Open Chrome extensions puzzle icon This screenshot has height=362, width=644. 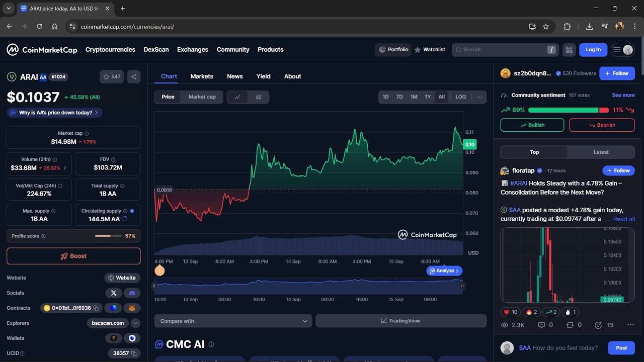click(x=568, y=27)
